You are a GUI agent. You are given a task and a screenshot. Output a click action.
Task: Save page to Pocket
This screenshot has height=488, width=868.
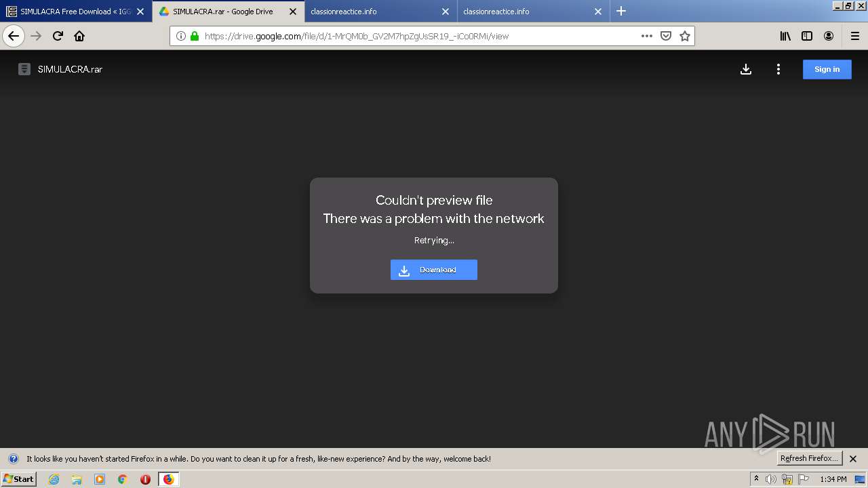pyautogui.click(x=666, y=36)
